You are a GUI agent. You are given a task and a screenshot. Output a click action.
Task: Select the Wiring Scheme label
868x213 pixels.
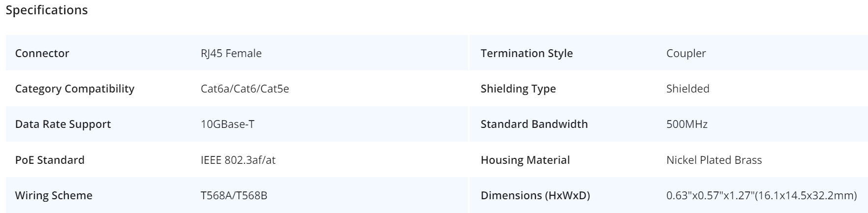point(54,195)
